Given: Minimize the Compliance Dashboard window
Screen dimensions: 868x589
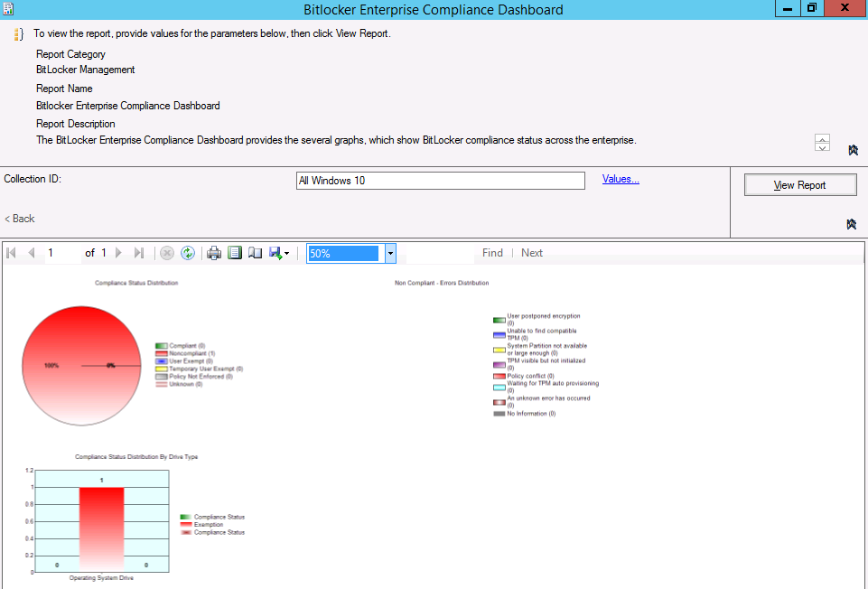Looking at the screenshot, I should 788,8.
